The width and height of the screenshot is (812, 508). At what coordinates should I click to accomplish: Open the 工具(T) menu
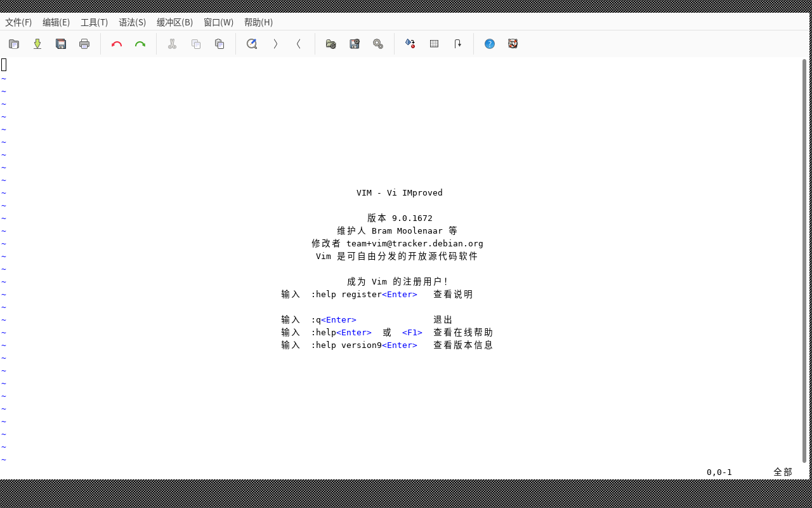click(94, 22)
